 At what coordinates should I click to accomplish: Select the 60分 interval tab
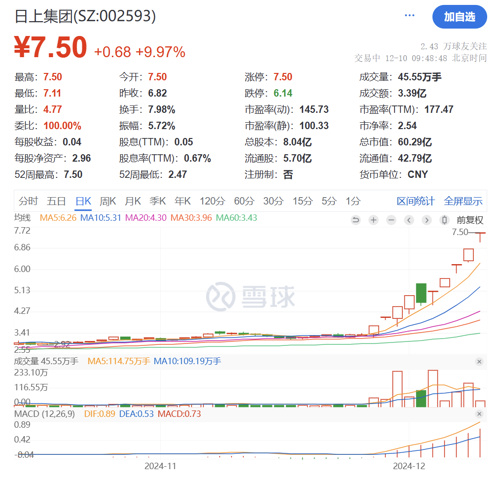pyautogui.click(x=244, y=201)
